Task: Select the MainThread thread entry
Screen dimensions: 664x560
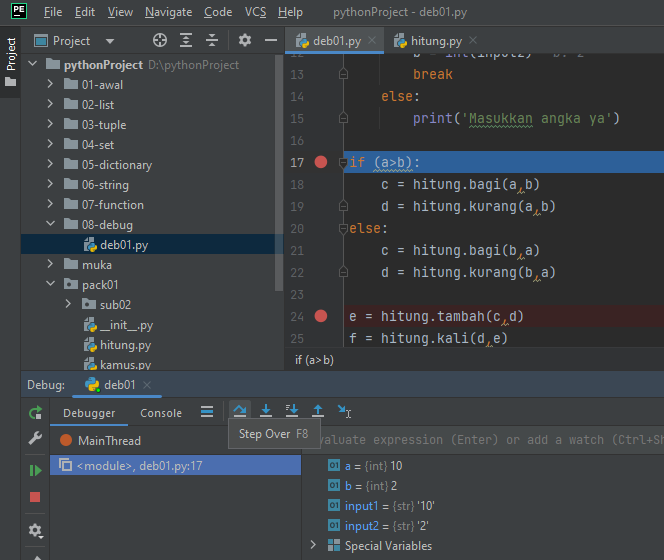Action: pyautogui.click(x=100, y=440)
